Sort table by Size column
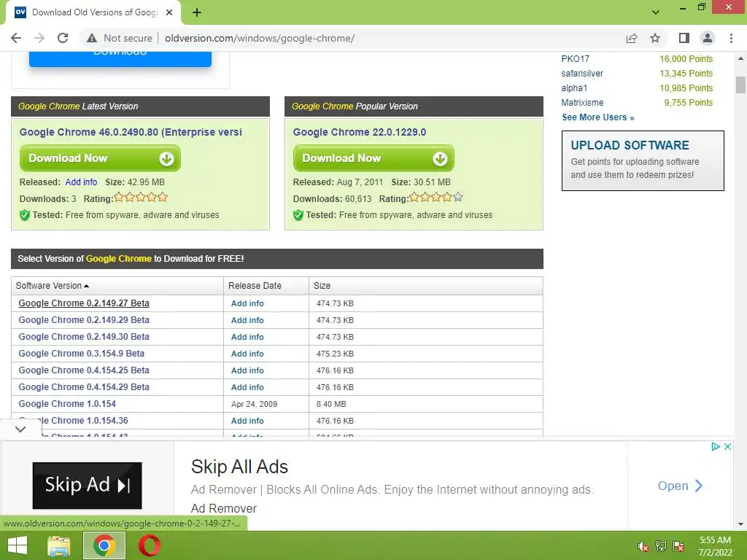Viewport: 747px width, 560px height. [x=322, y=286]
